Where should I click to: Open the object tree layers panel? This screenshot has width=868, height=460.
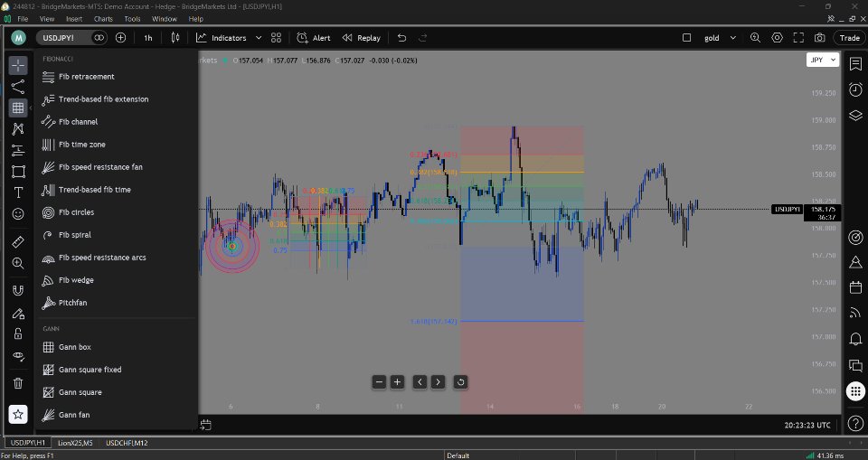pyautogui.click(x=855, y=115)
